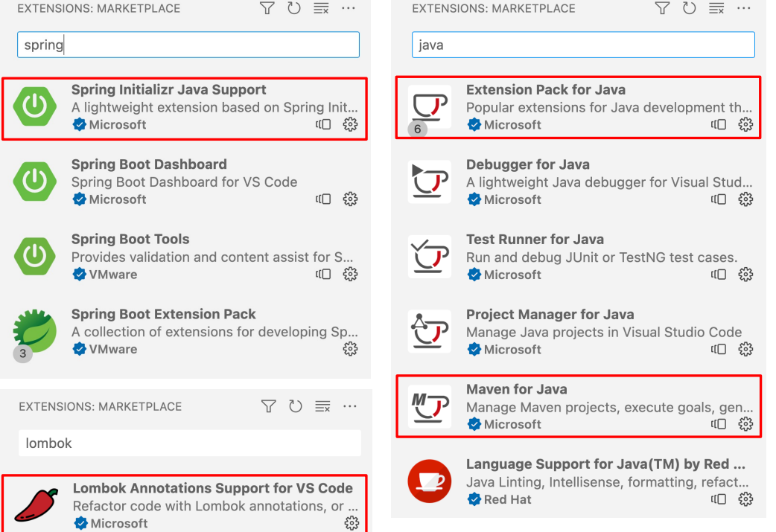The height and width of the screenshot is (532, 776).
Task: Open Extension Pack for Java title
Action: pyautogui.click(x=546, y=89)
